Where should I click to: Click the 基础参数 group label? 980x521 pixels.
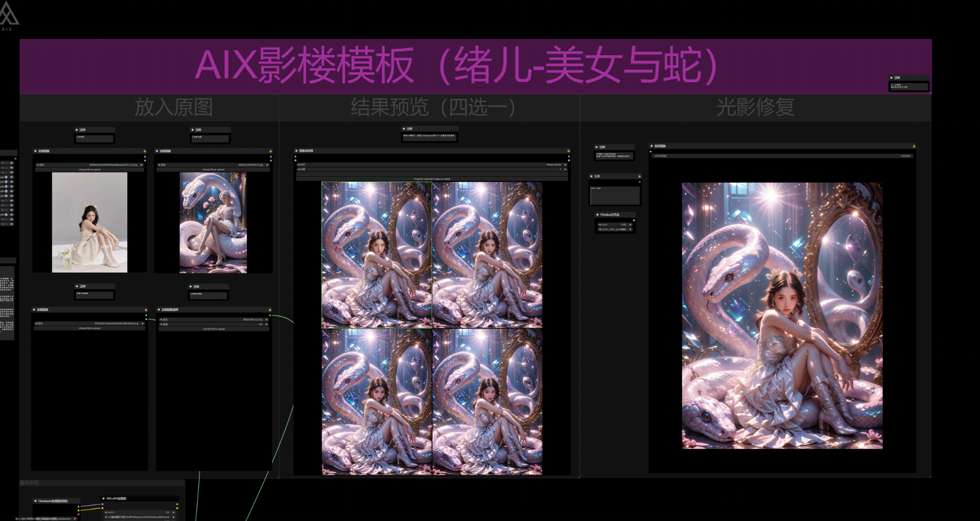coord(29,483)
